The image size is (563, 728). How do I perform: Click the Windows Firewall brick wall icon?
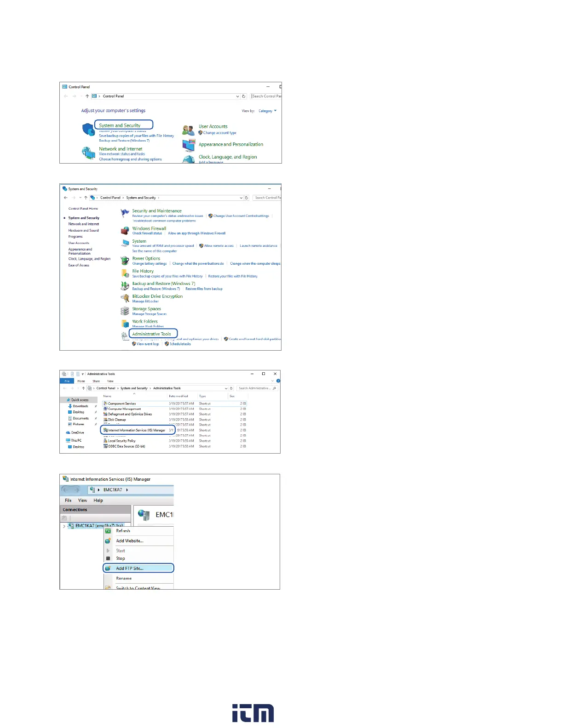pos(125,231)
